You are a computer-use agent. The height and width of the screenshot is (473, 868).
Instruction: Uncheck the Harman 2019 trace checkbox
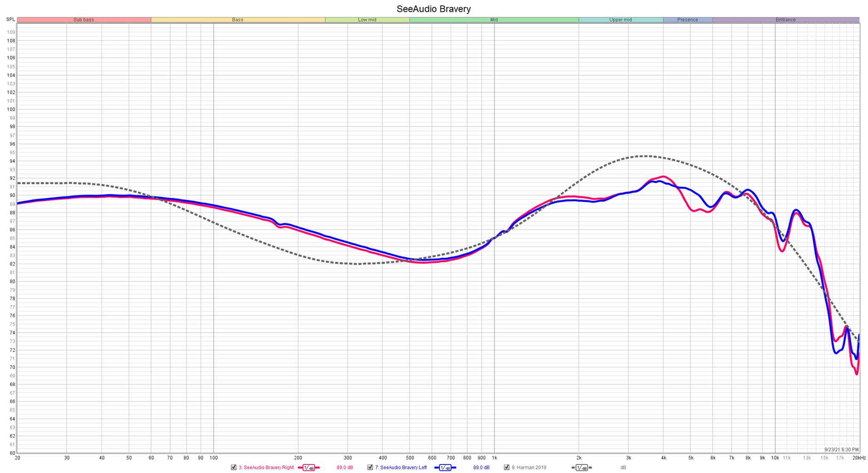click(506, 467)
